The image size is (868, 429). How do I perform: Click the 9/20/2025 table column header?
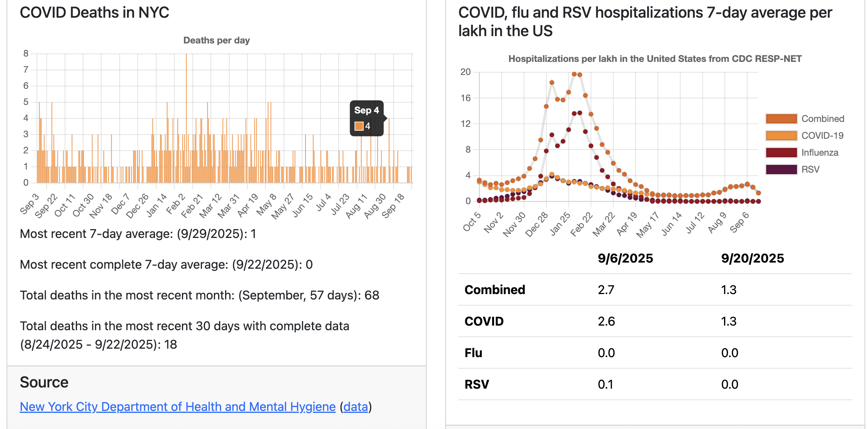click(x=752, y=258)
